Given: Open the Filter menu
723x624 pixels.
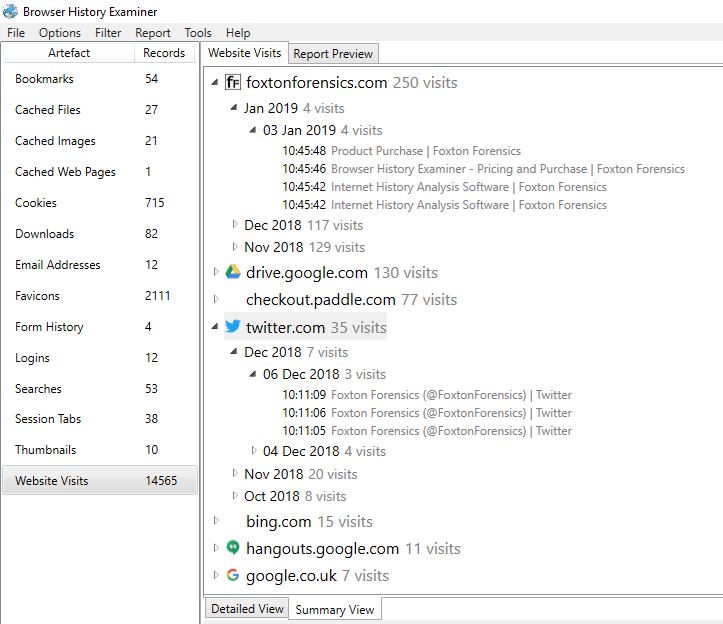Looking at the screenshot, I should [x=108, y=33].
